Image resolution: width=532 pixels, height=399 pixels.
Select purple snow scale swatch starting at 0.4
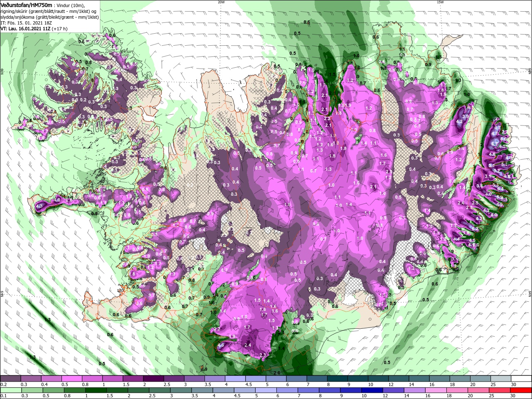click(x=51, y=379)
